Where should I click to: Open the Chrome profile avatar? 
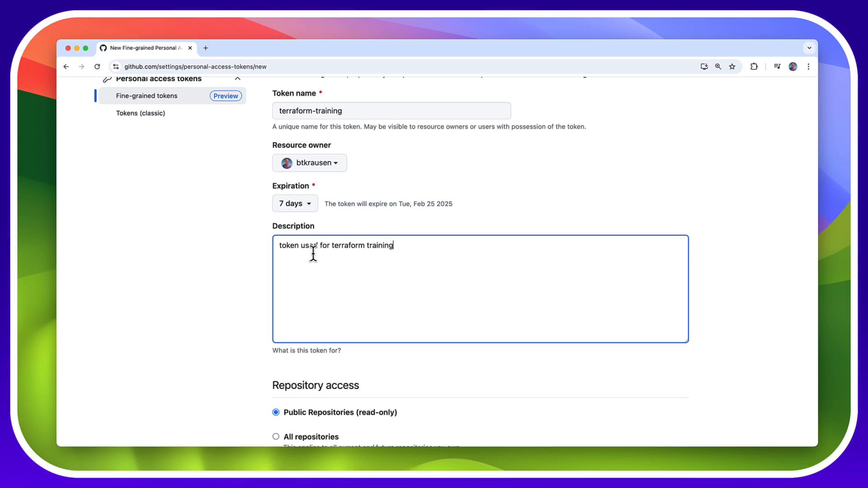(x=793, y=66)
